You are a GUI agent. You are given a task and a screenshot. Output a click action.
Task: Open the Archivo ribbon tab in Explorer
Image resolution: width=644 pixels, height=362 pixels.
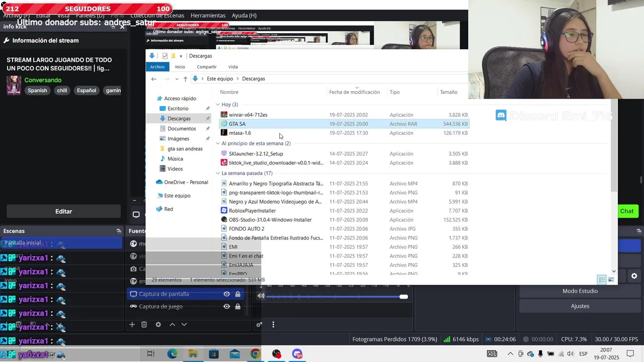[157, 67]
